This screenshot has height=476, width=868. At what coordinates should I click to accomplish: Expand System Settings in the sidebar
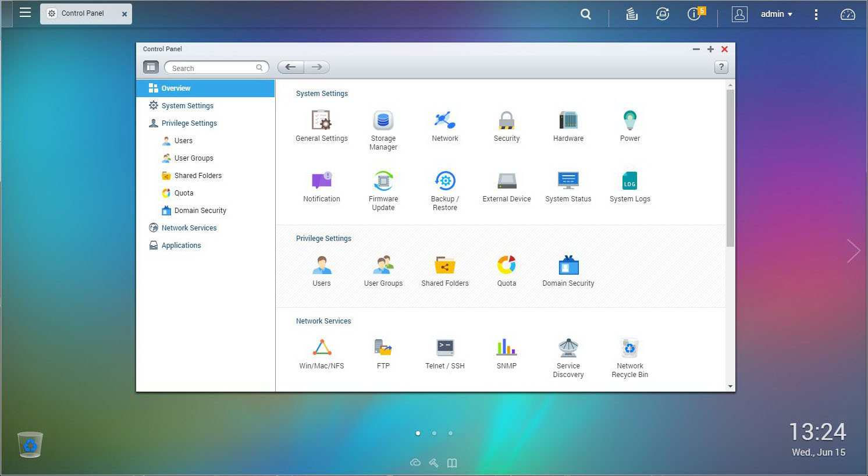point(187,106)
